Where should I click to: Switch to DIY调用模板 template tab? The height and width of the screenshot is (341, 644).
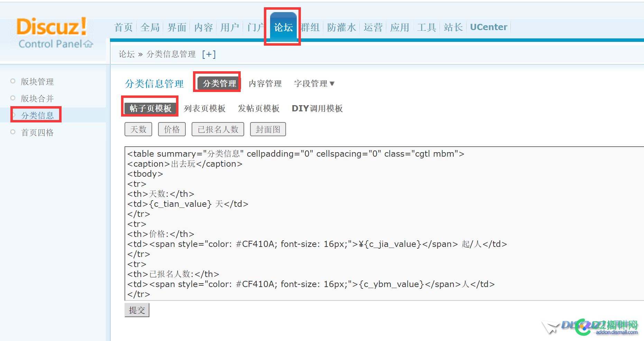(x=317, y=108)
